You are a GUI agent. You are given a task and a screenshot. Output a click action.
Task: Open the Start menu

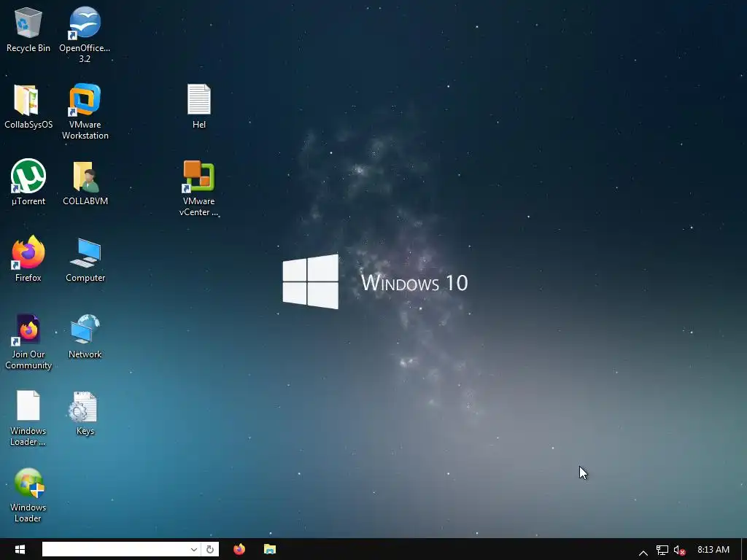[x=20, y=549]
